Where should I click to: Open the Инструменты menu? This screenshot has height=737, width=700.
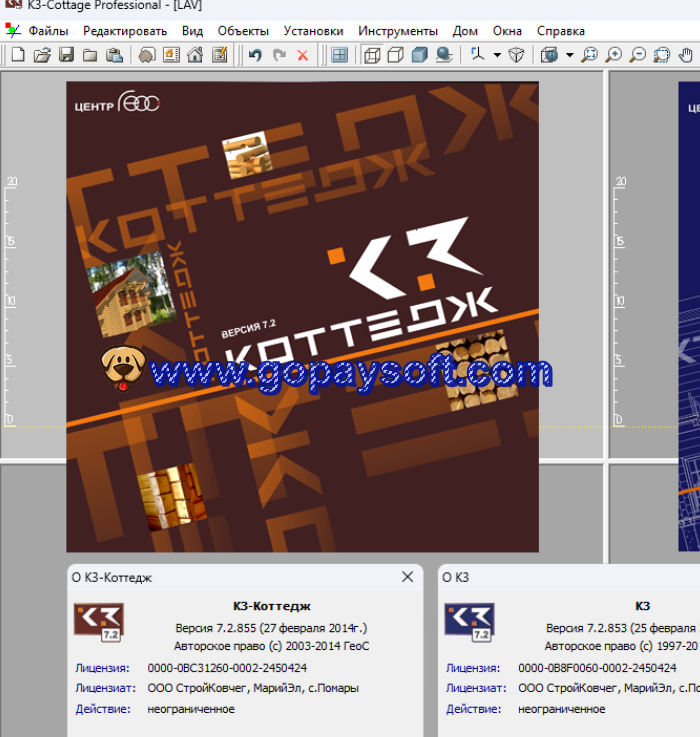[x=398, y=31]
